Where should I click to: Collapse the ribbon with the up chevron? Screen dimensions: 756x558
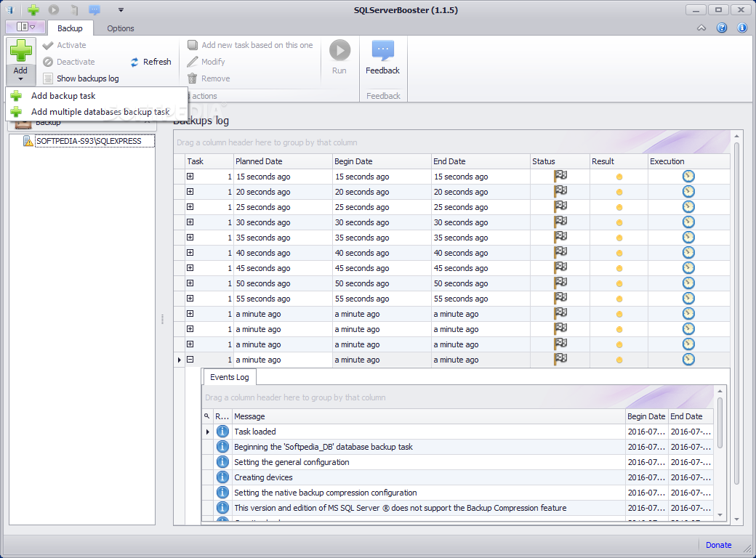point(701,28)
